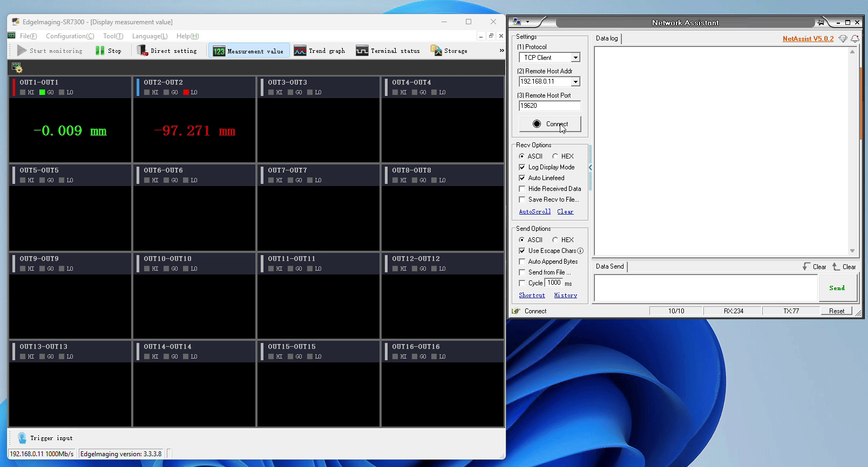Click the measurement display settings gear icon

click(x=17, y=68)
